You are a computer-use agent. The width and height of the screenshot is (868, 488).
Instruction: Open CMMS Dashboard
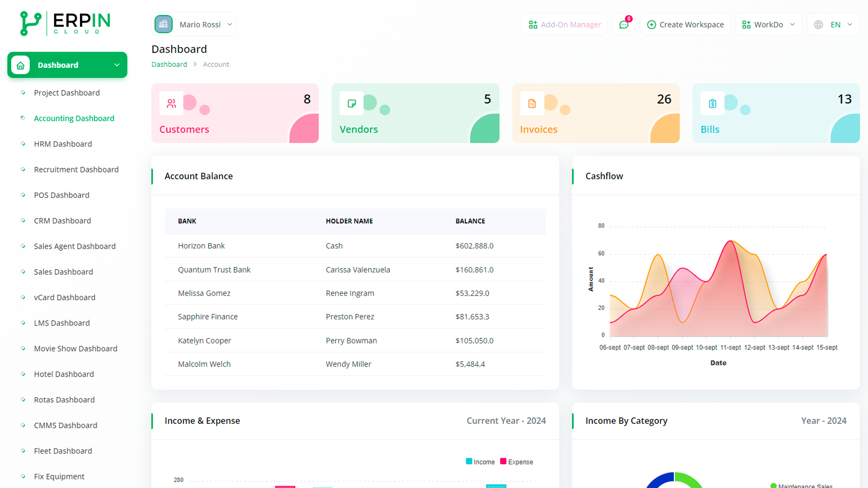66,425
